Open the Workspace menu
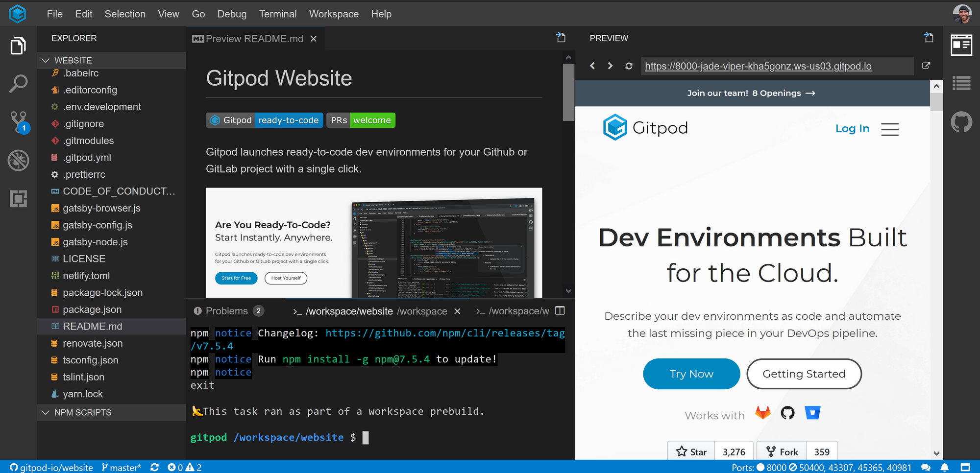 pos(334,14)
